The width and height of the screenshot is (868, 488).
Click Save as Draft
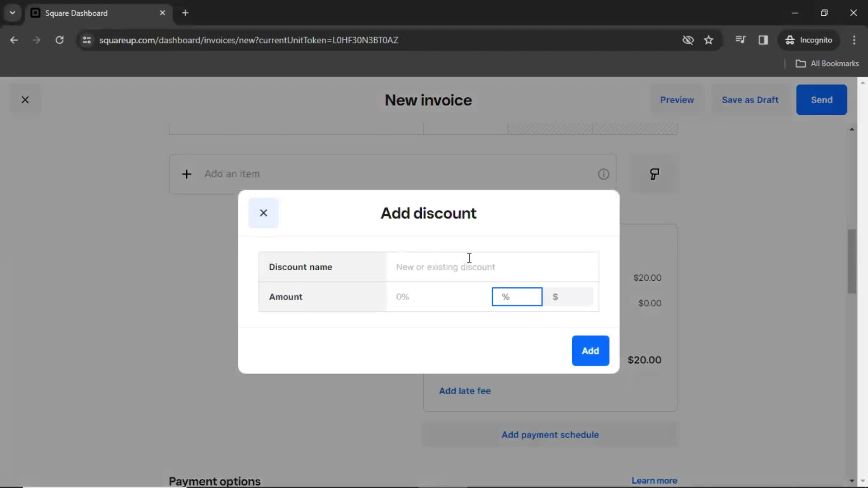coord(750,100)
